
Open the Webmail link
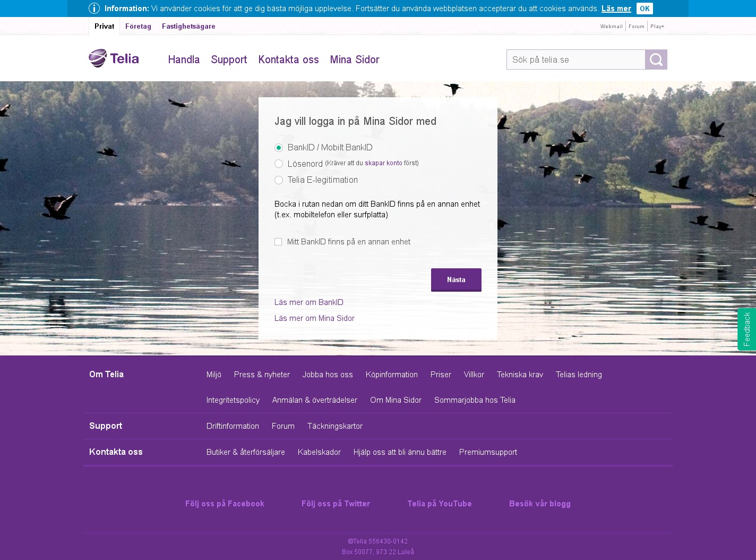coord(612,26)
